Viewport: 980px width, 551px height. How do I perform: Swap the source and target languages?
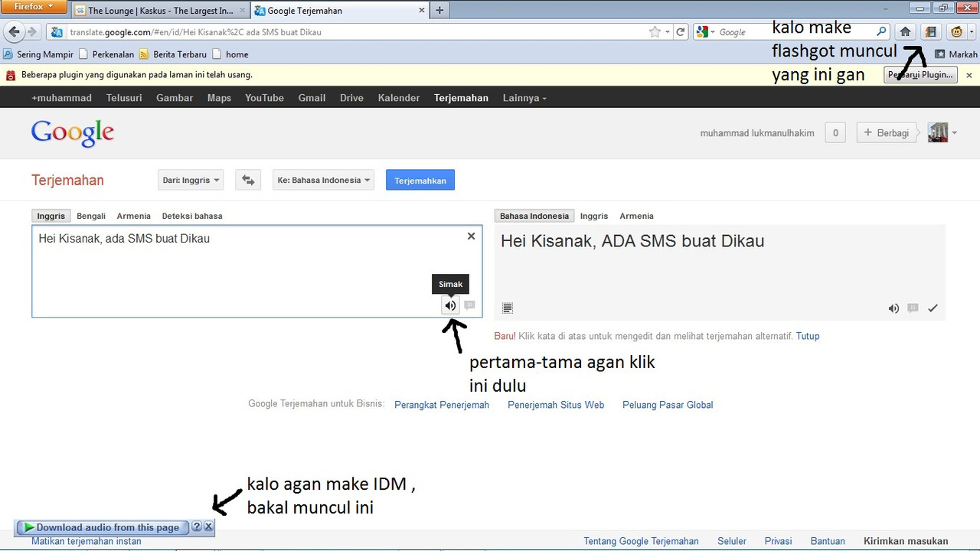(248, 181)
